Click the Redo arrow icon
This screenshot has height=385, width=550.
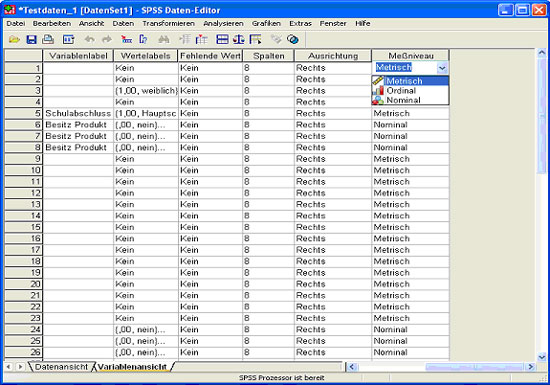pos(107,39)
